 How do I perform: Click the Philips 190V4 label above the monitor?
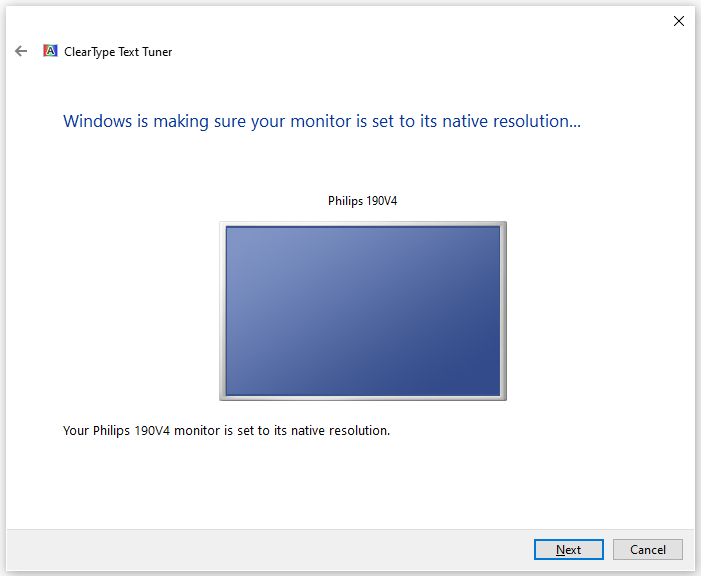362,201
